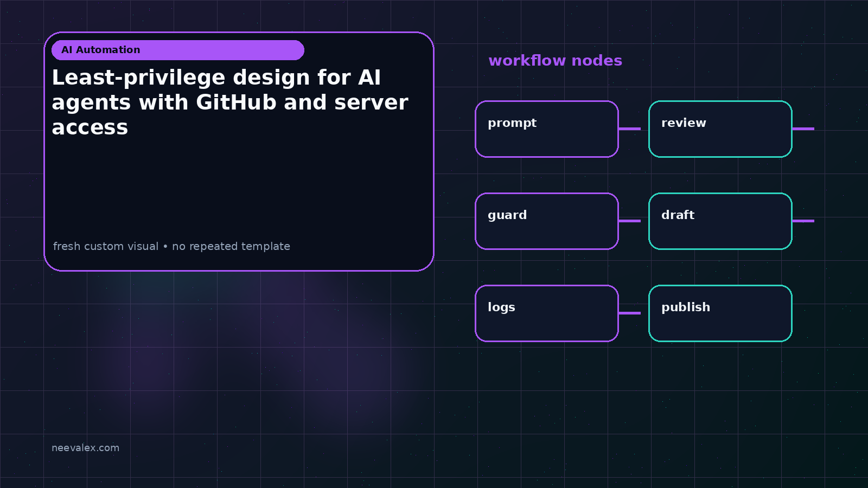
Task: Click the guard workflow node
Action: [547, 221]
